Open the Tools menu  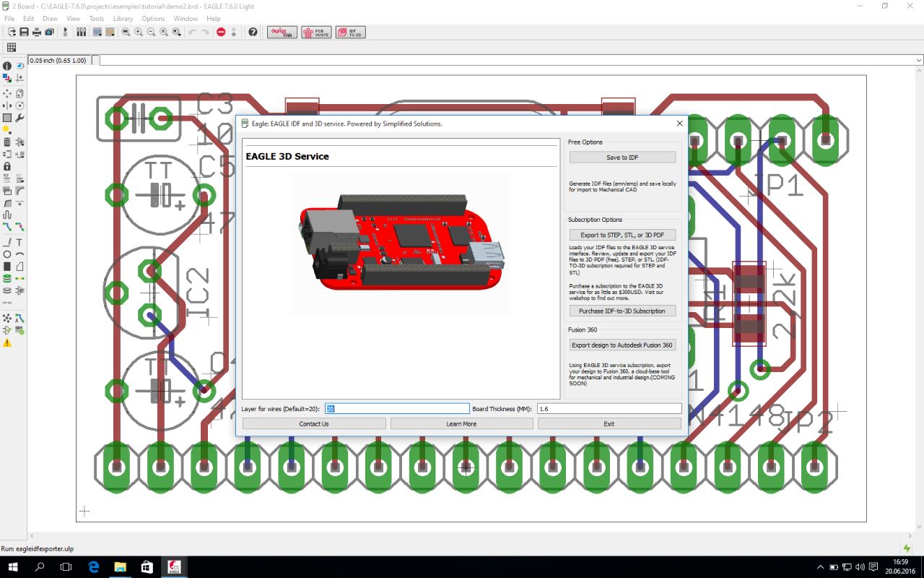(97, 18)
